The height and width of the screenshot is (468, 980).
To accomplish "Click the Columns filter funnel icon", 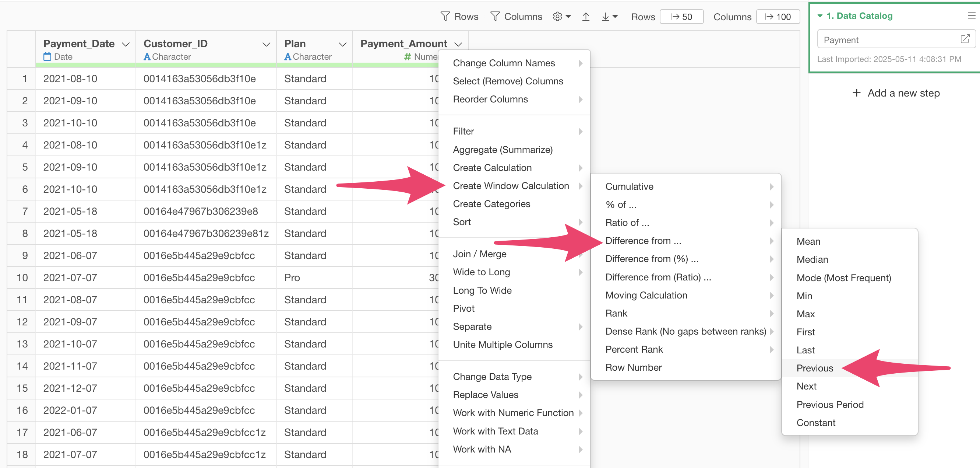I will pos(494,16).
